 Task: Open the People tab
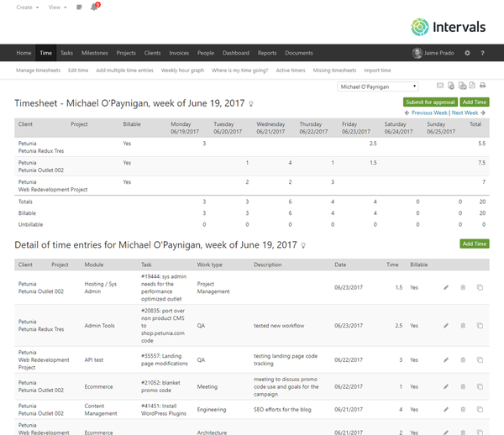(206, 53)
